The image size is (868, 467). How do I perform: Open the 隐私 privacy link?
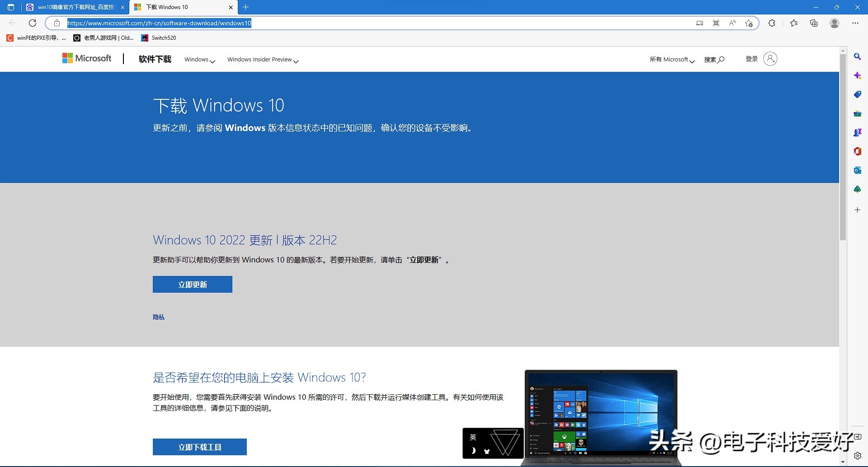(159, 317)
